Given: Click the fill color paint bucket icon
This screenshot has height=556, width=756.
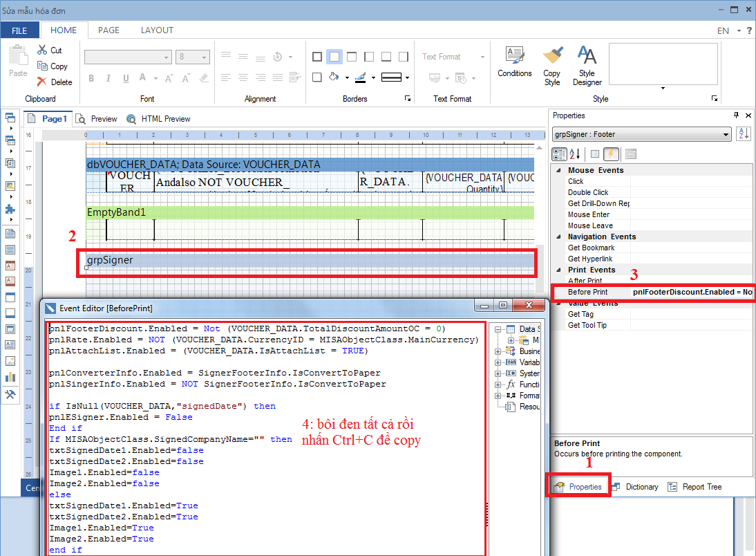Looking at the screenshot, I should [334, 77].
